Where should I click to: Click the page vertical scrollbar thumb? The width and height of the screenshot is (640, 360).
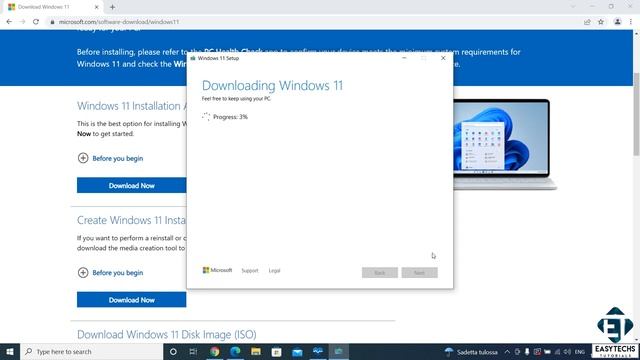636,114
